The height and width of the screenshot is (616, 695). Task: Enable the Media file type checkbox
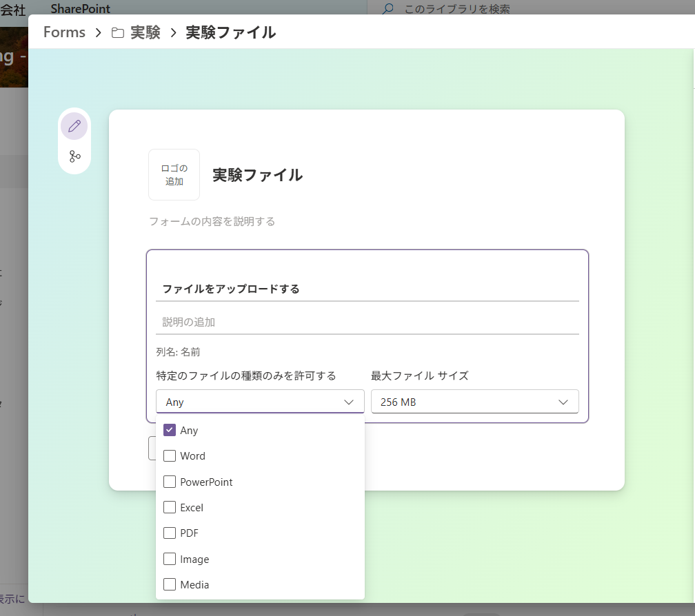[170, 584]
